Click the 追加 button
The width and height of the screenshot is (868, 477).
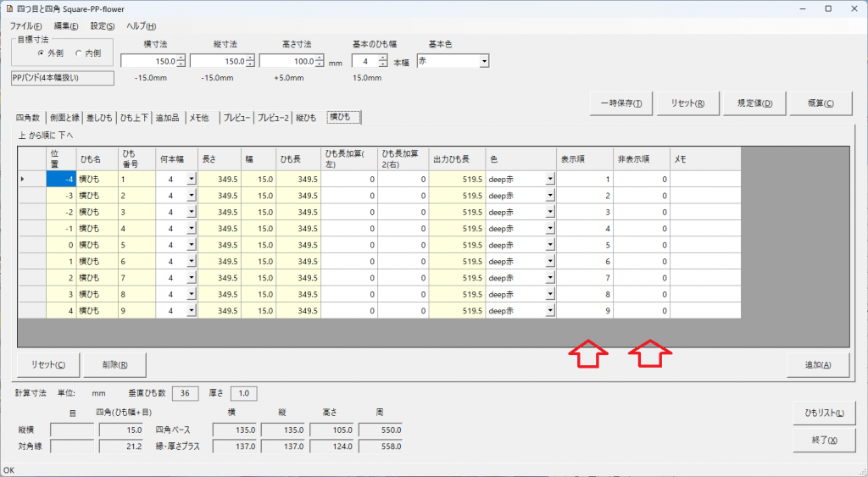click(x=818, y=364)
